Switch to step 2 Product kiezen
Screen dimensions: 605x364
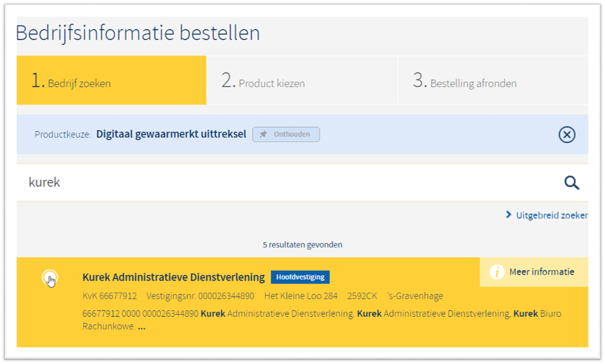pos(302,81)
